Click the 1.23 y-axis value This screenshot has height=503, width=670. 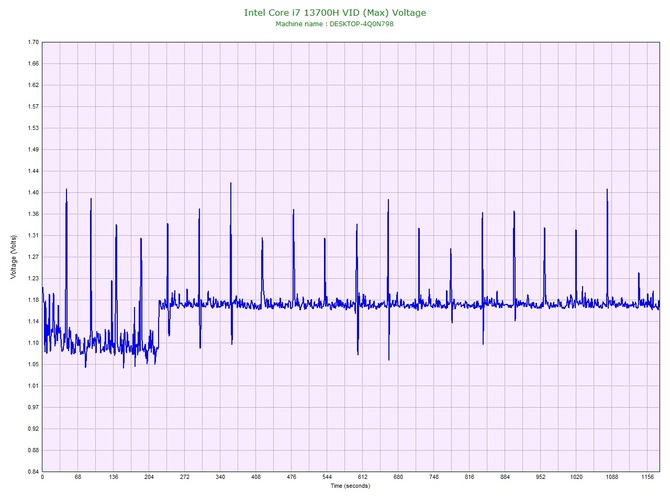click(33, 279)
